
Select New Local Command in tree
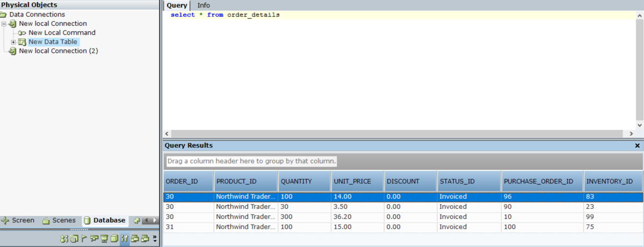pyautogui.click(x=62, y=33)
